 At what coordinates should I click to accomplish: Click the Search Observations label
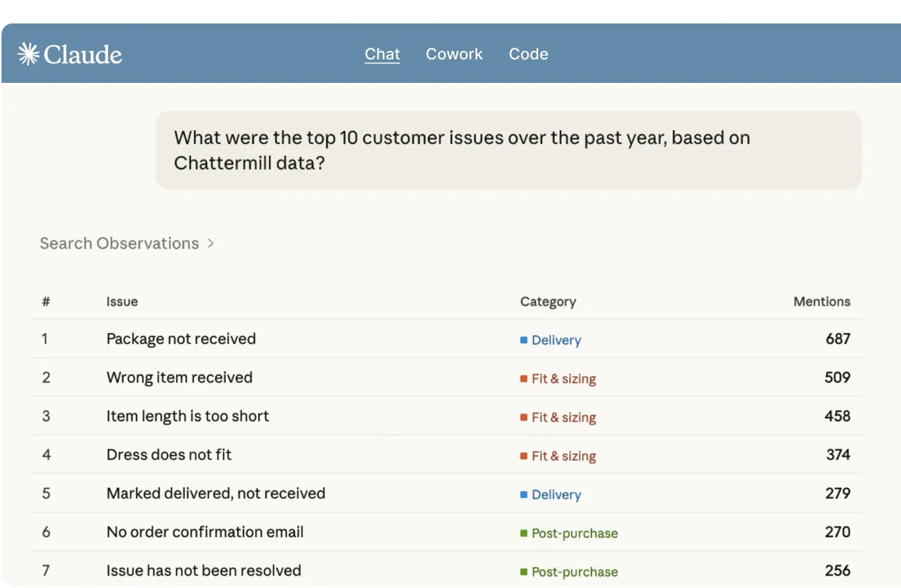(x=119, y=243)
